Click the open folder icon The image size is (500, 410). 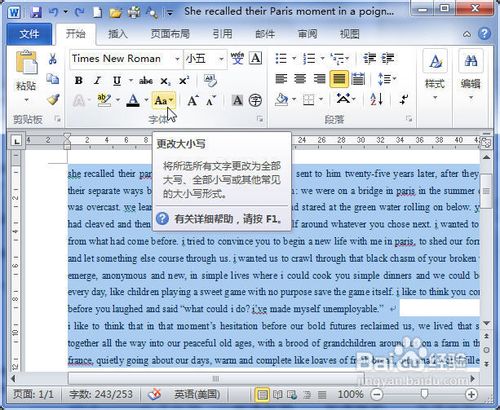[x=116, y=13]
